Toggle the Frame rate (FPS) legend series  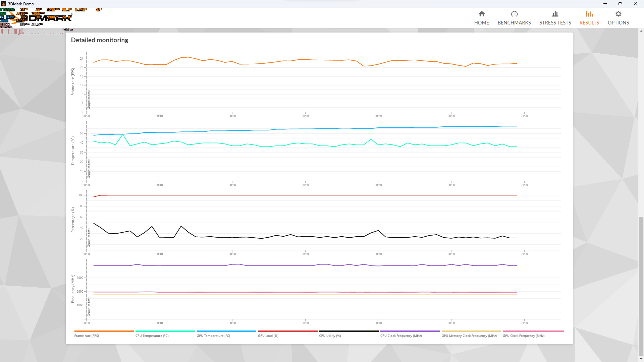point(87,336)
